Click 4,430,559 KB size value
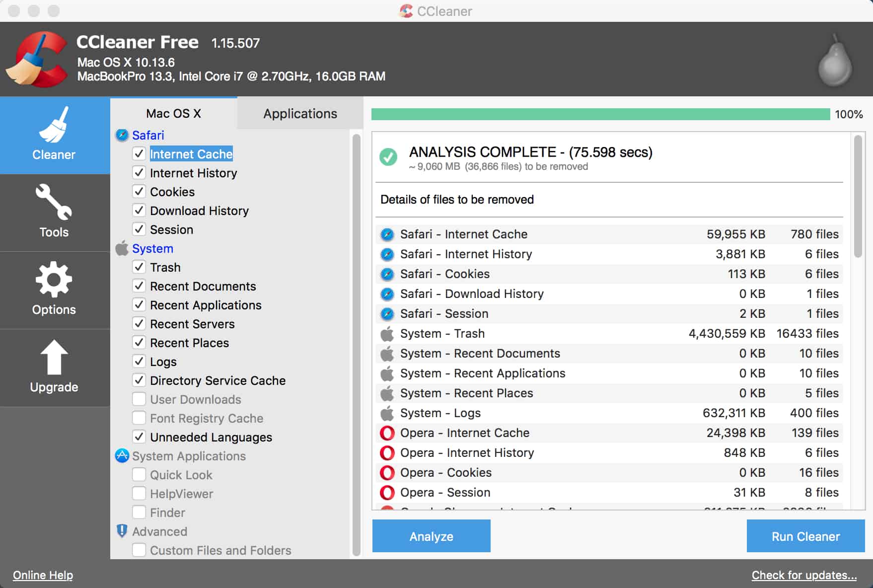 [727, 333]
